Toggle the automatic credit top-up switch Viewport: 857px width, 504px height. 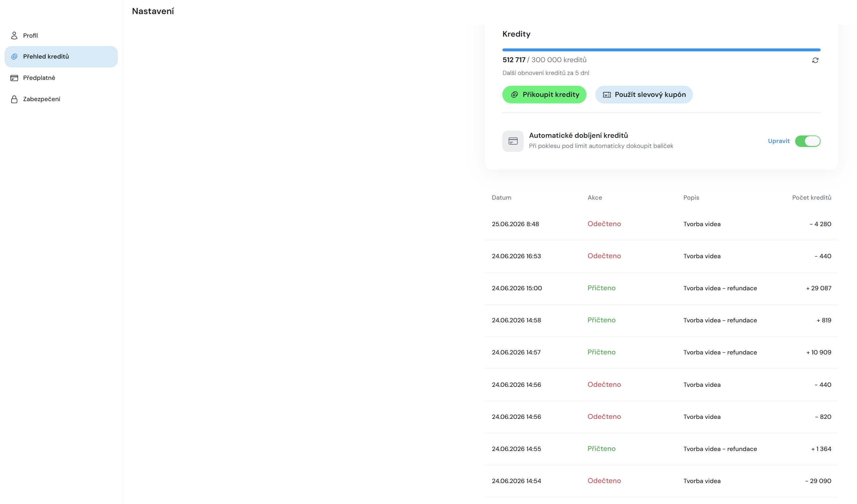click(808, 141)
